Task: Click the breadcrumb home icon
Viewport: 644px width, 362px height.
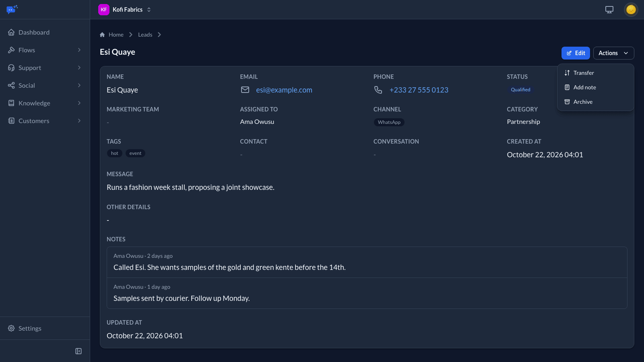Action: pyautogui.click(x=102, y=35)
